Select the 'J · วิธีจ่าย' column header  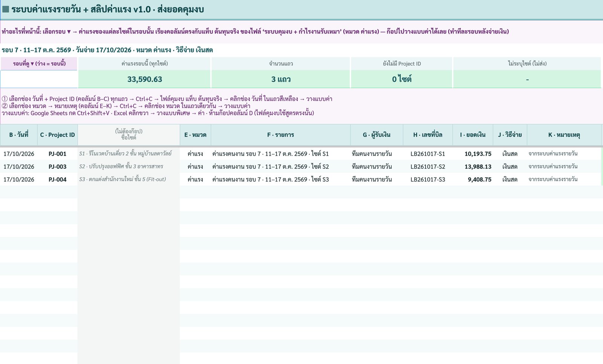(510, 135)
